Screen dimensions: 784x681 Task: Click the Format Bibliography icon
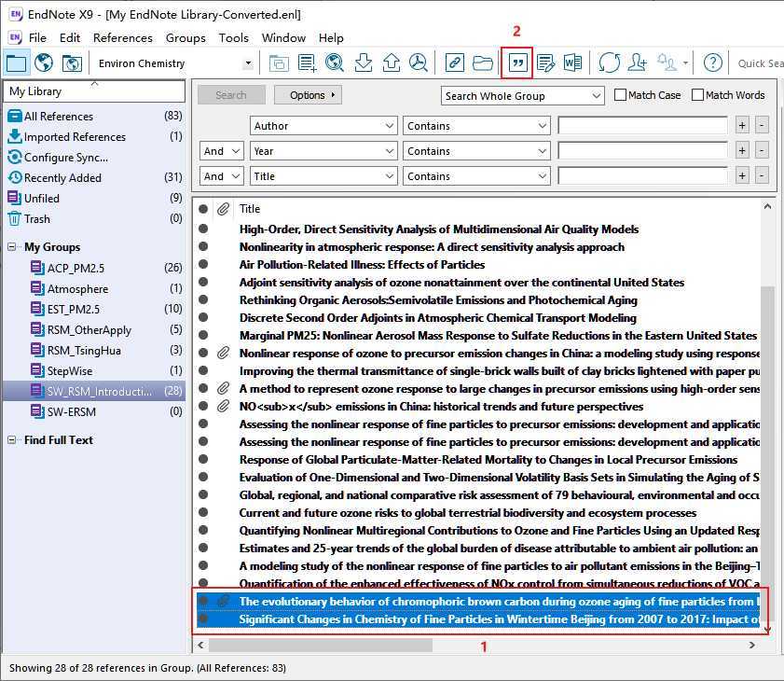[x=545, y=63]
